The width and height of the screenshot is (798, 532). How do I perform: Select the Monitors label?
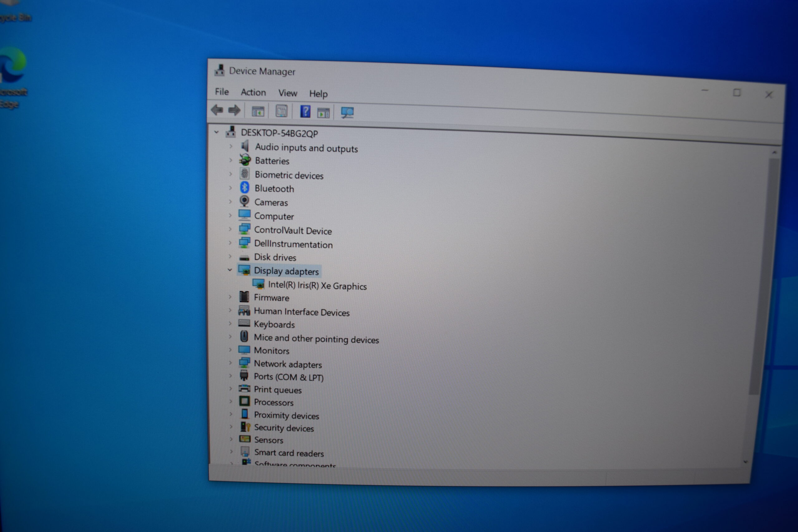(272, 351)
